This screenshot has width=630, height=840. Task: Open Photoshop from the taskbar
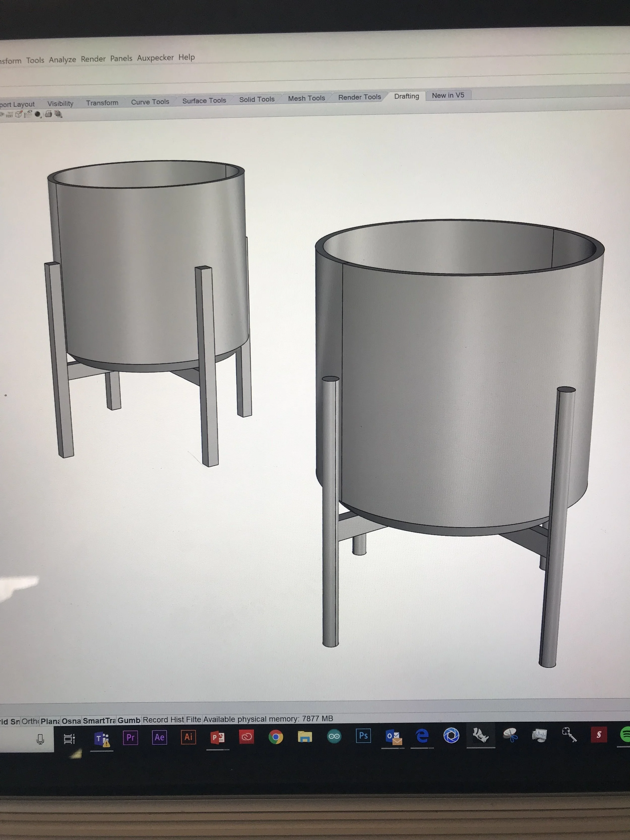(363, 736)
